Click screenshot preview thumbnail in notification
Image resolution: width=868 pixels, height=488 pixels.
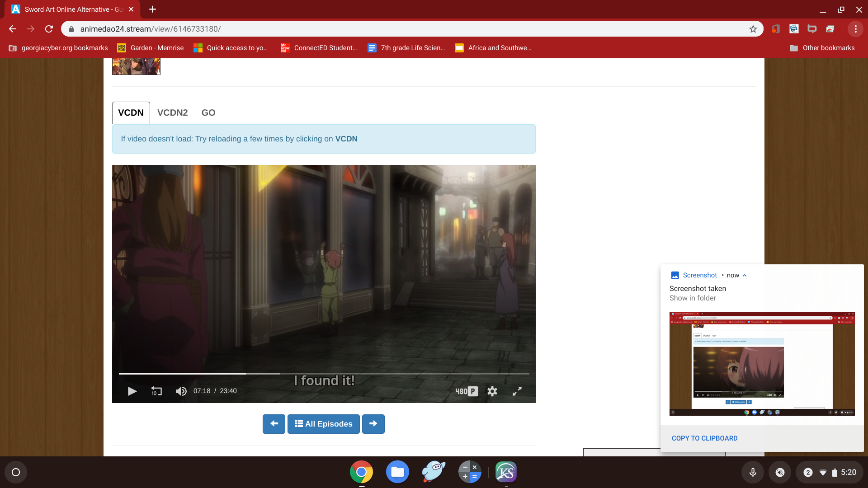click(762, 364)
